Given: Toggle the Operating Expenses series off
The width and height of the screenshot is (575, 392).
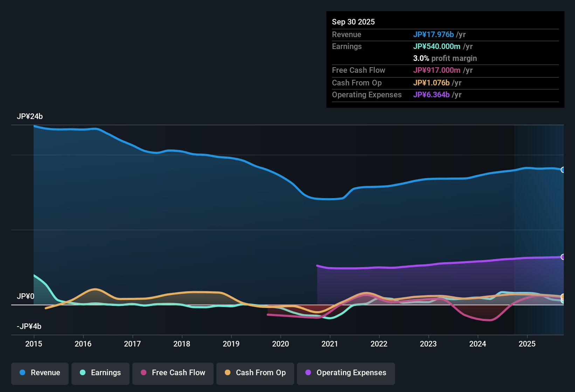Looking at the screenshot, I should pos(346,373).
